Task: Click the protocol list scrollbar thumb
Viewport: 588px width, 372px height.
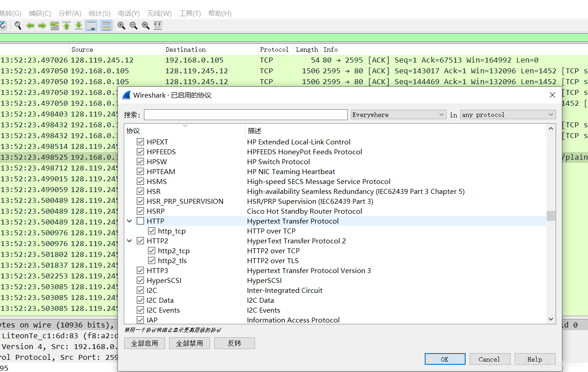Action: click(x=551, y=216)
